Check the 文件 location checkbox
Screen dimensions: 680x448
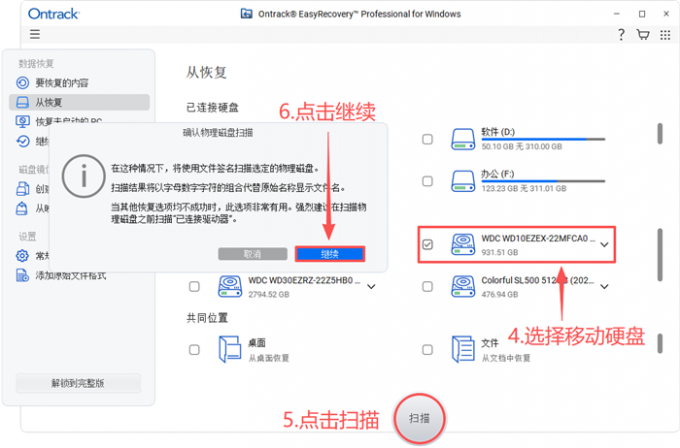[x=428, y=350]
